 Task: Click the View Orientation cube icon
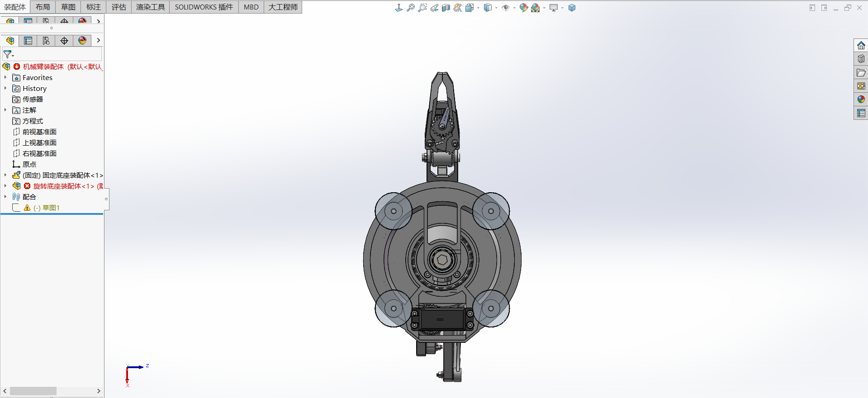[470, 8]
